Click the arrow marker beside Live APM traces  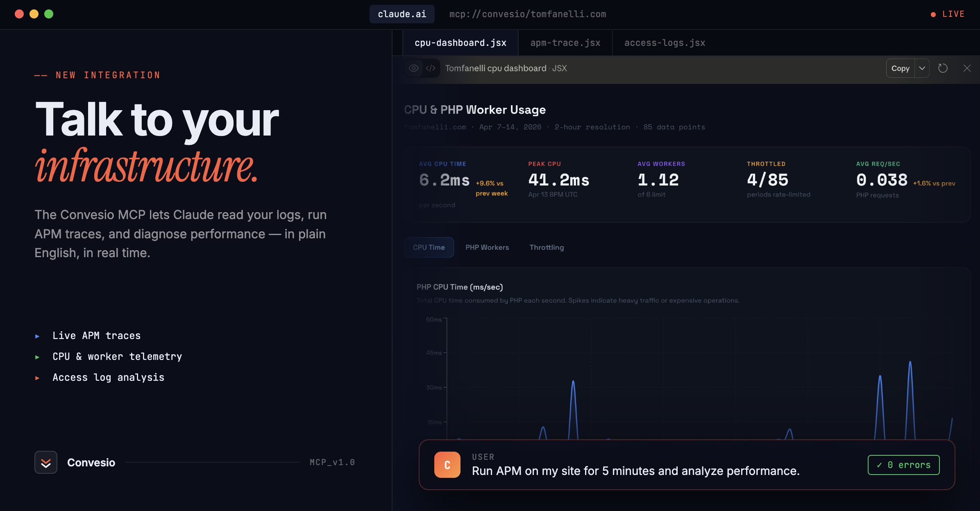click(38, 336)
